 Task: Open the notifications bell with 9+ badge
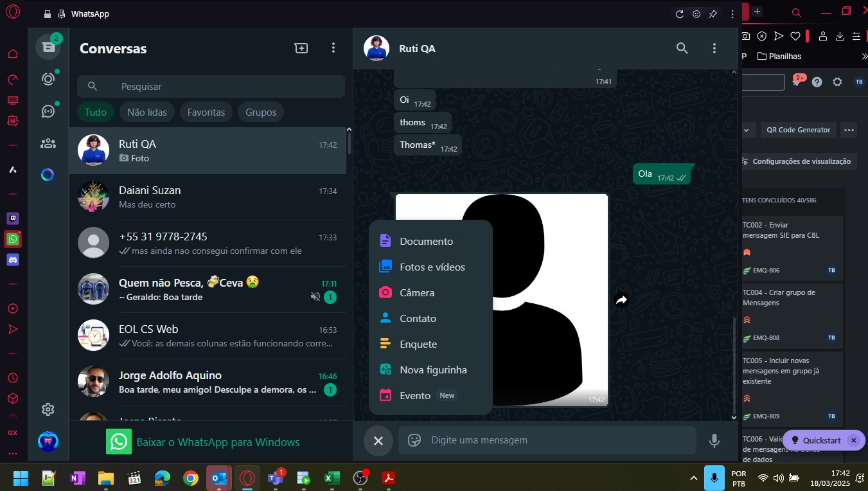[797, 82]
